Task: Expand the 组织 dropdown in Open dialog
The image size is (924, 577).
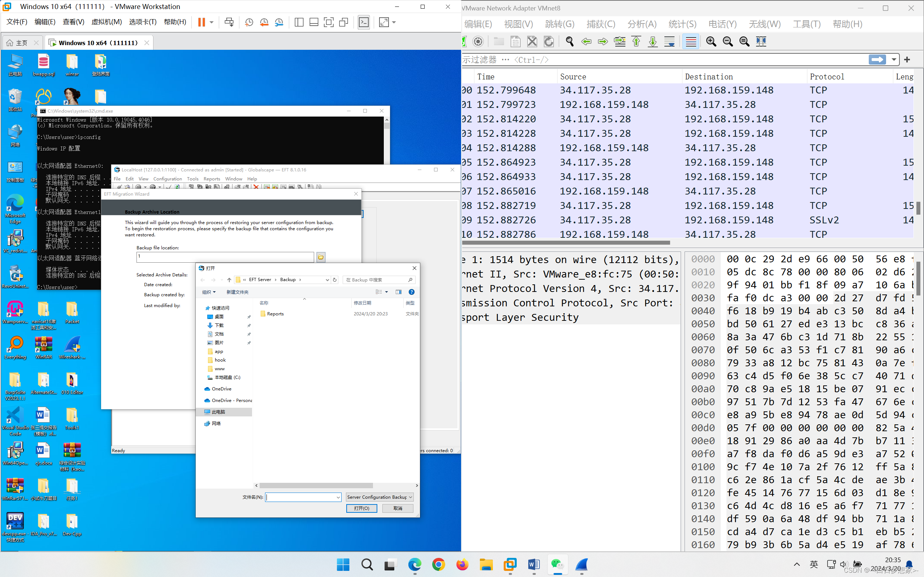Action: click(208, 292)
